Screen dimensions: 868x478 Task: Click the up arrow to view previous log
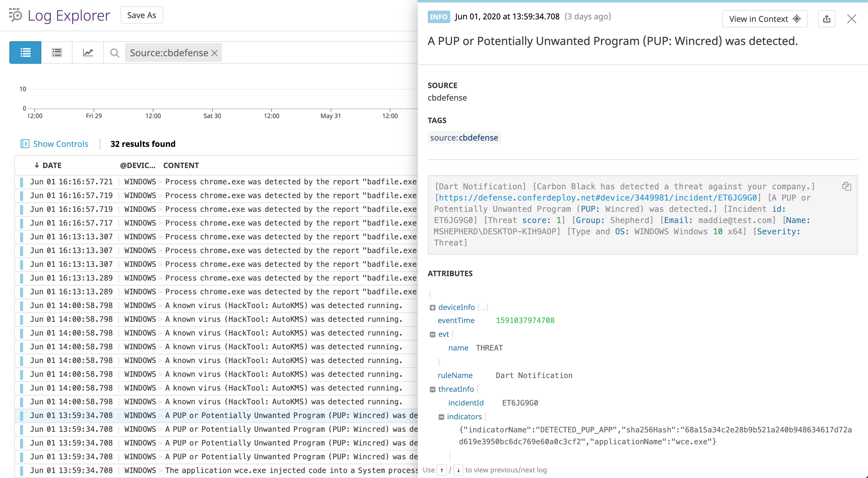[x=442, y=470]
